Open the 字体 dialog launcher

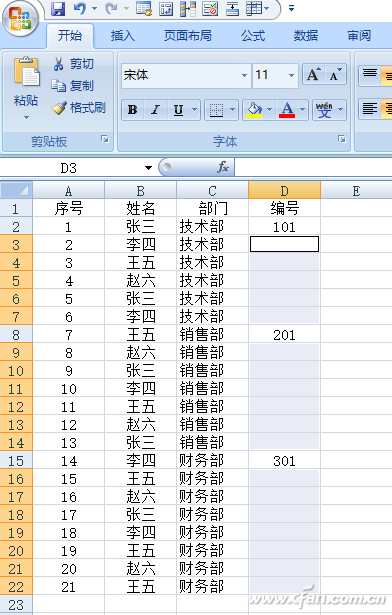[342, 139]
